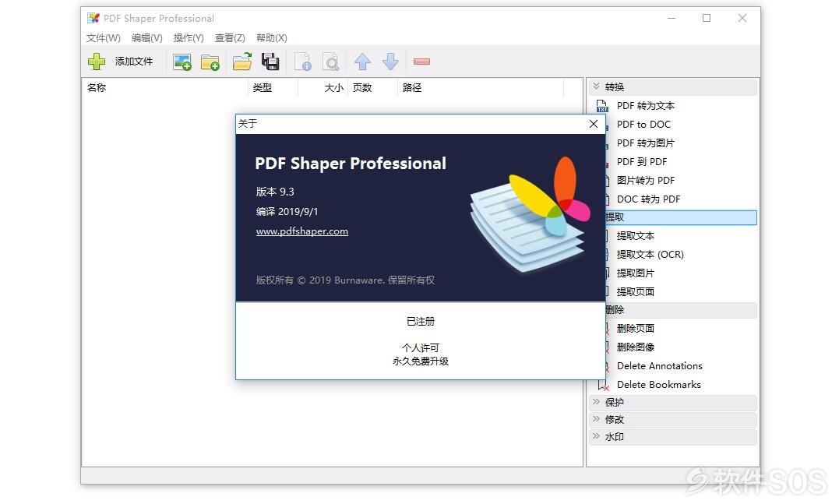Open the 查看(Z) menu
Screen dimensions: 839x504
[x=230, y=38]
